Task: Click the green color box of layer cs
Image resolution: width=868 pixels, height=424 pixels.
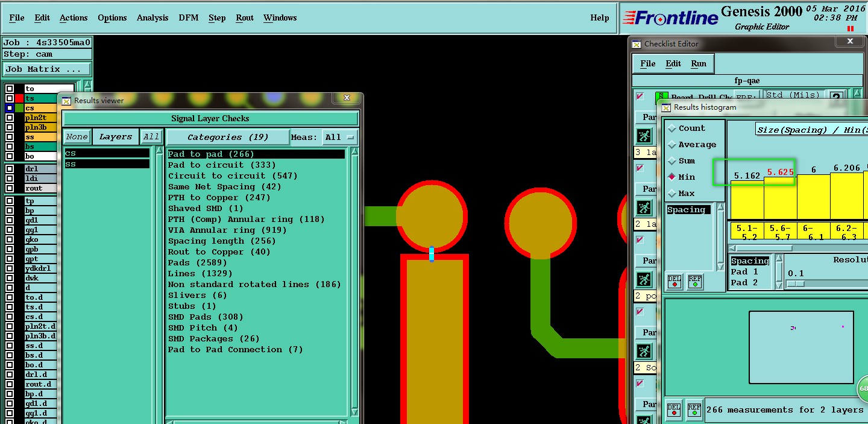Action: pyautogui.click(x=19, y=108)
